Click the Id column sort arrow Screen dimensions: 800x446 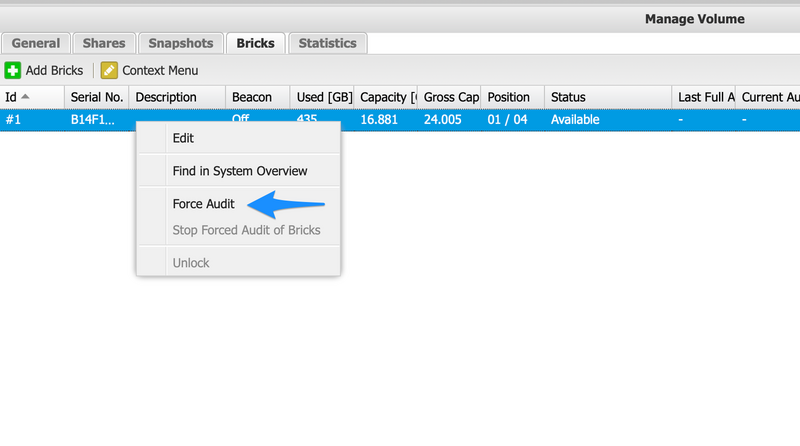(x=25, y=97)
